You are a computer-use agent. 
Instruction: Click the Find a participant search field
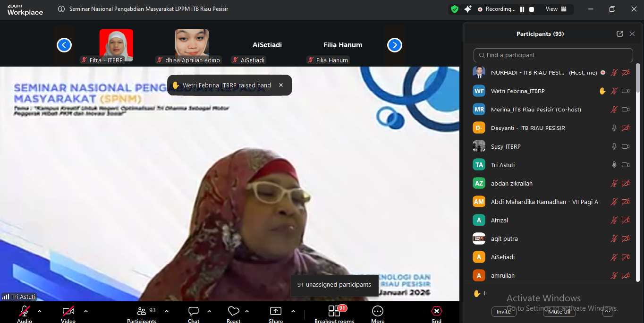click(x=553, y=55)
